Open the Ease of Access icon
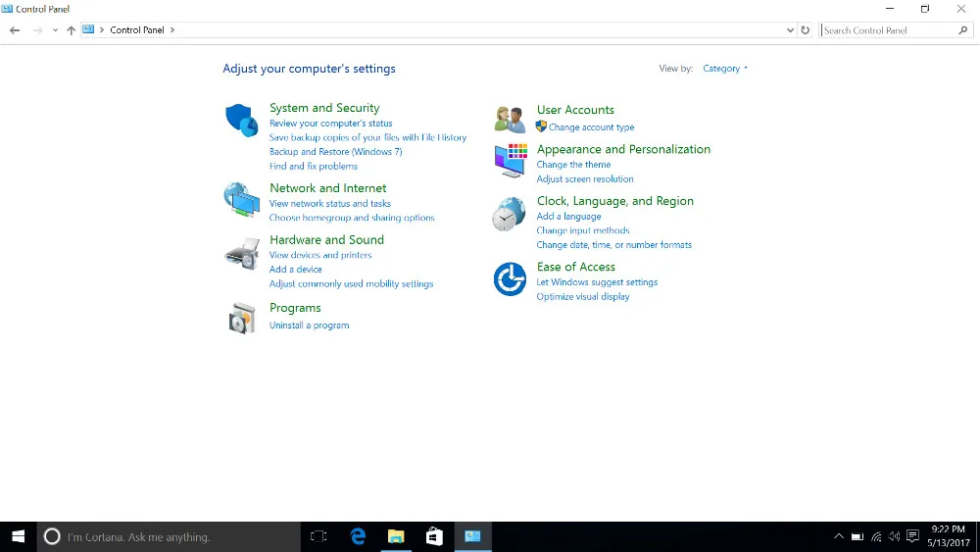Viewport: 980px width, 552px height. tap(510, 278)
